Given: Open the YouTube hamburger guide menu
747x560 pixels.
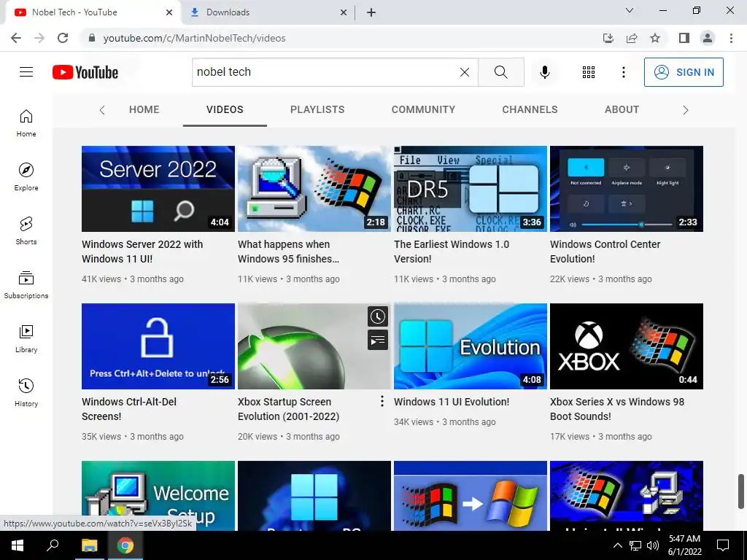Looking at the screenshot, I should tap(26, 72).
